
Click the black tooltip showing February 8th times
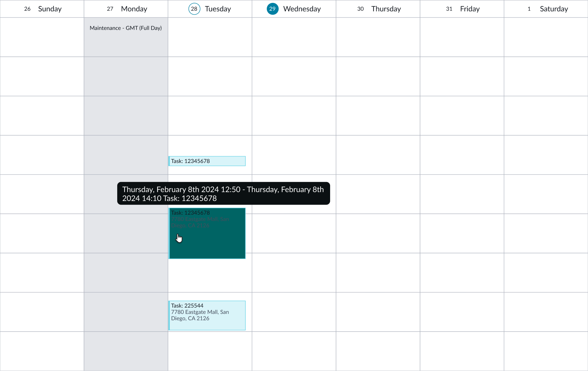(223, 194)
